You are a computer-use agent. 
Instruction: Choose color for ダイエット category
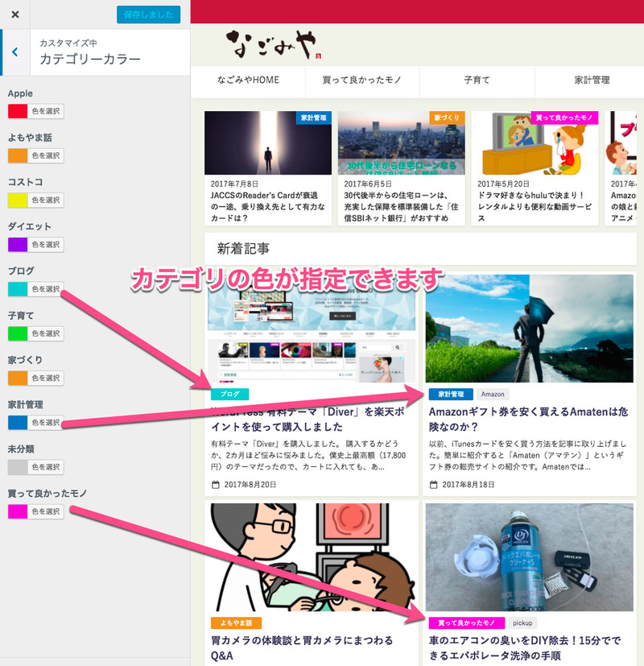pyautogui.click(x=45, y=244)
